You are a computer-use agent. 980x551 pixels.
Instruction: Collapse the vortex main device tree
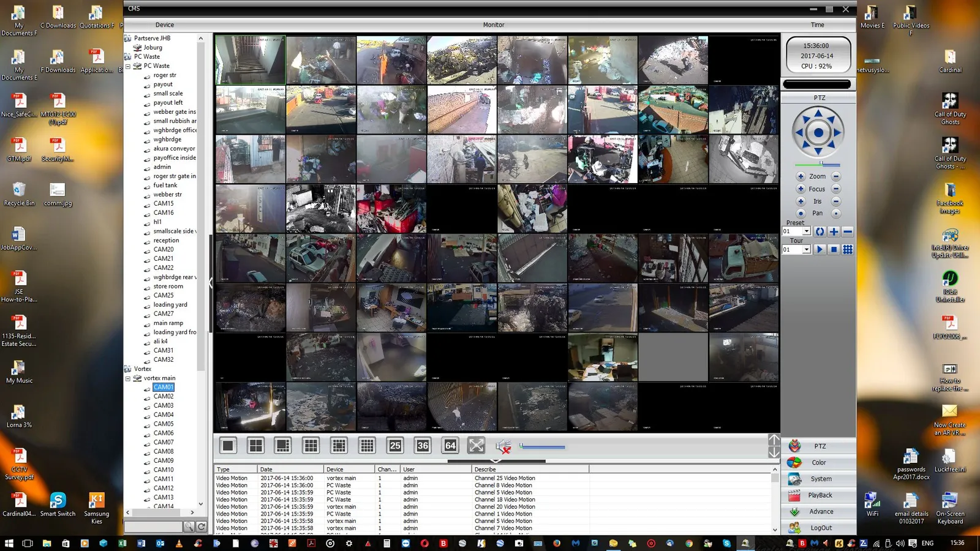tap(128, 378)
